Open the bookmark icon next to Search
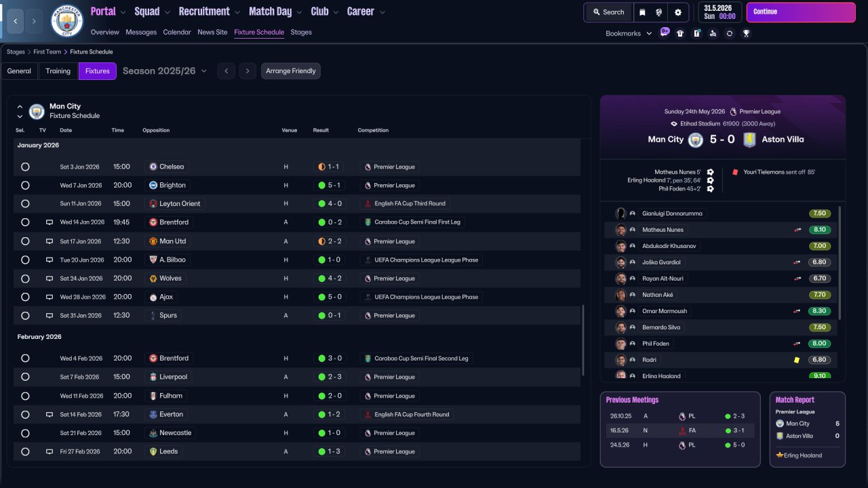This screenshot has height=488, width=868. (643, 12)
